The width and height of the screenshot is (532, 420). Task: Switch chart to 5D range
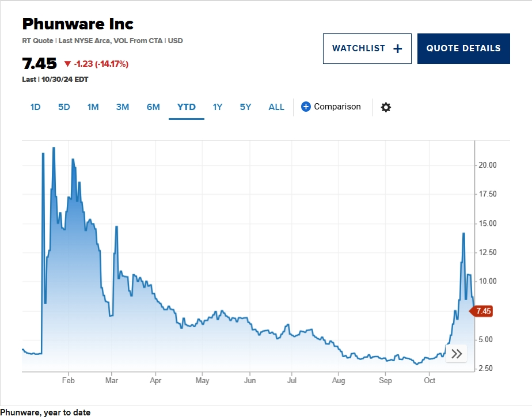[64, 107]
